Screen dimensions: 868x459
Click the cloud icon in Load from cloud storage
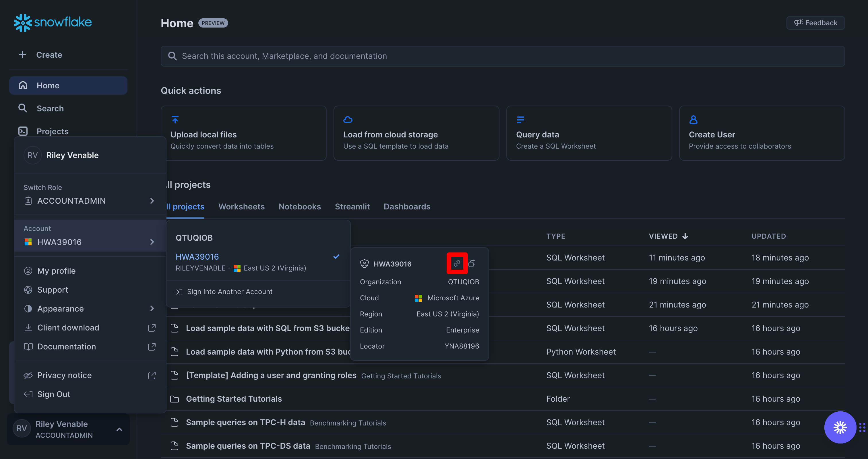click(348, 120)
